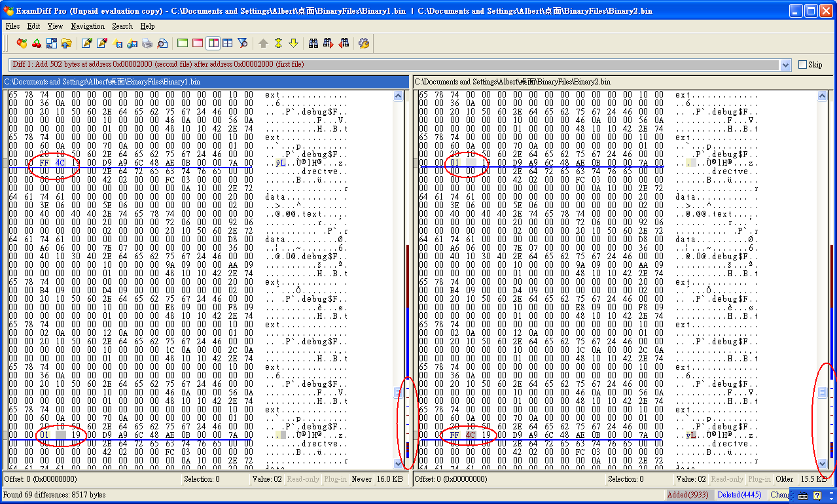Viewport: 837px width, 504px height.
Task: Toggle the vertical two-pane split view icon
Action: [213, 43]
